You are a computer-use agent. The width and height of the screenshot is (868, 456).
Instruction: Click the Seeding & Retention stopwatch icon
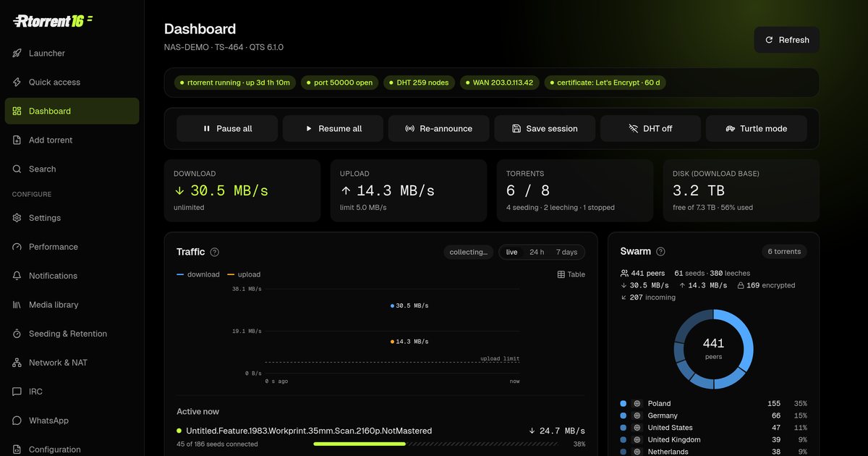click(x=17, y=334)
